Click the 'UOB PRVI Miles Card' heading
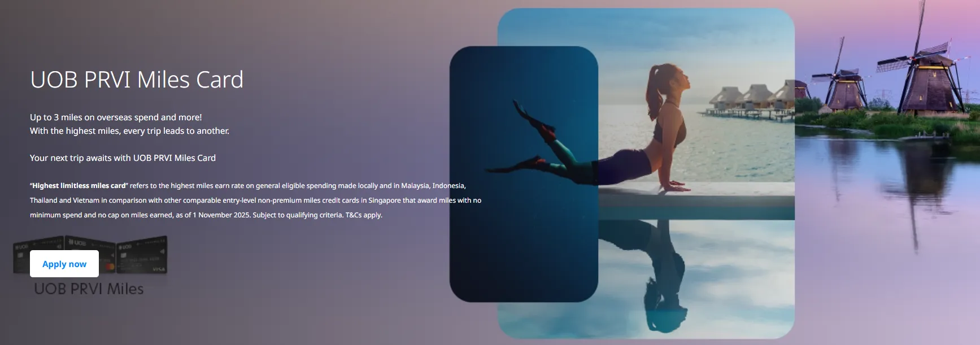 [137, 80]
